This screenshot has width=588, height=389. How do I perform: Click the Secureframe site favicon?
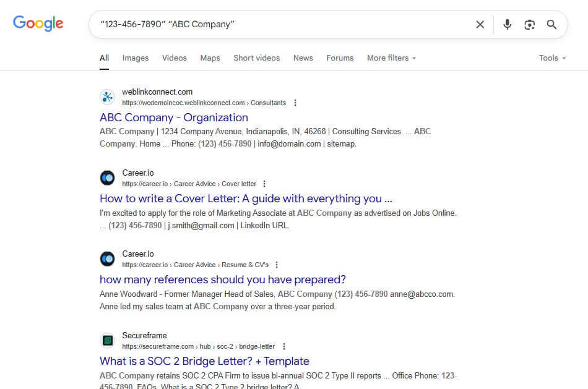(x=107, y=340)
